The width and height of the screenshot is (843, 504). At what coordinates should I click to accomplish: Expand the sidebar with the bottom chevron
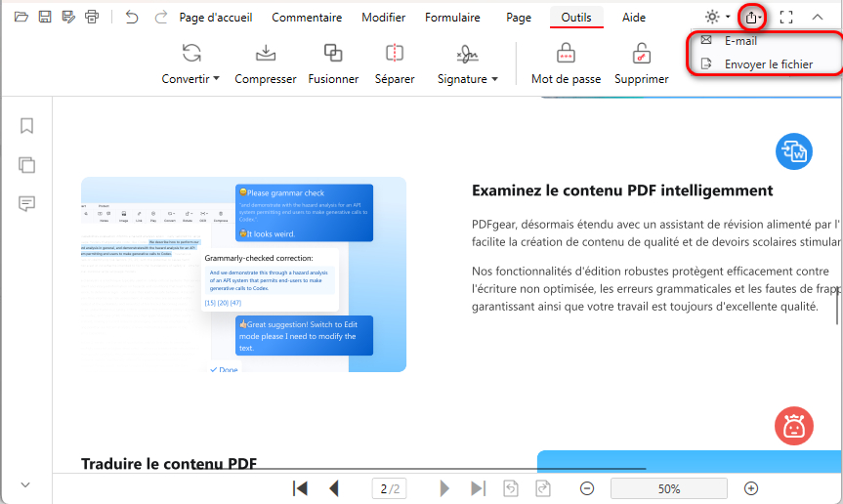click(x=25, y=484)
